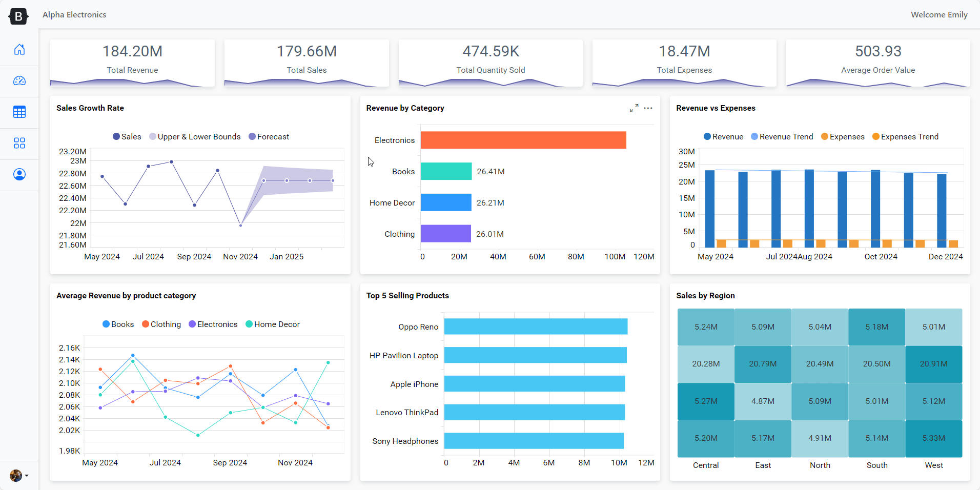Select the Apple iPhone product bar
The height and width of the screenshot is (490, 980).
pyautogui.click(x=535, y=384)
